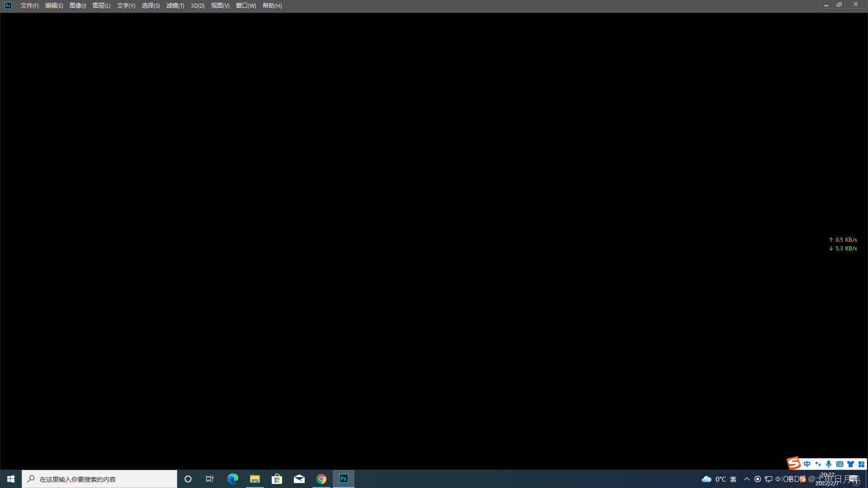Click the Photoshop icon in the taskbar
Screen dimensions: 868x488
click(x=343, y=479)
